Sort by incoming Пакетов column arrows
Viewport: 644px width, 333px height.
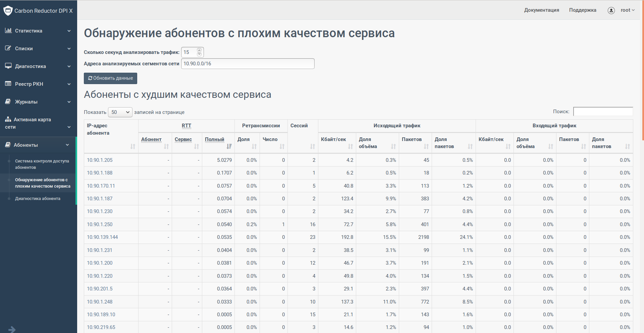tap(584, 146)
